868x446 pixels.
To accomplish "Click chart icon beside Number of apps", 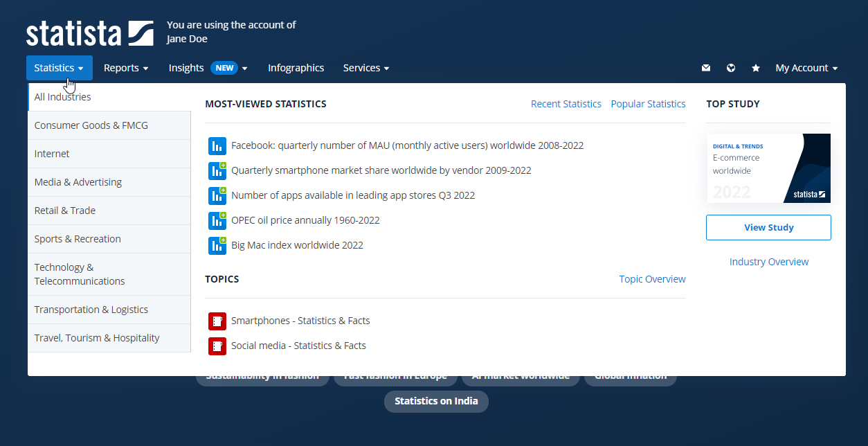I will 217,196.
